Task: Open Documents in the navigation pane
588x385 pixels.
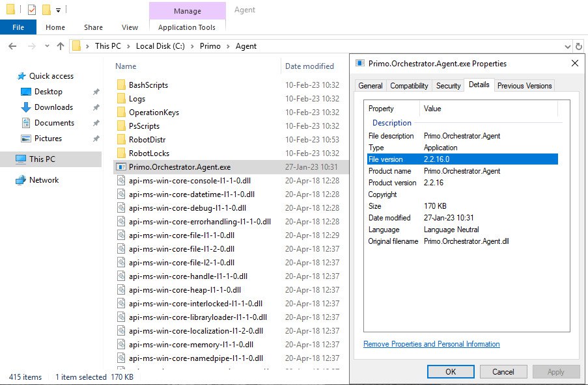Action: coord(54,123)
